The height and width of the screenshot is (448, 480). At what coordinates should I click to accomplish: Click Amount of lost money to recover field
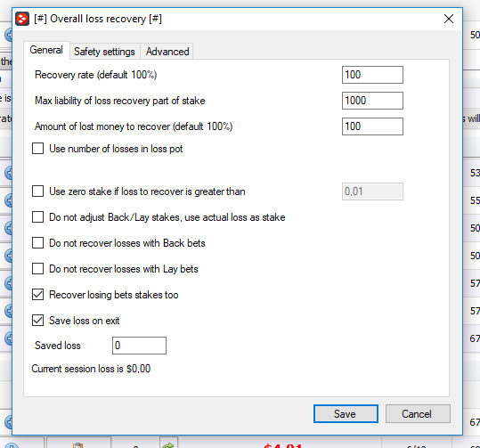point(372,126)
